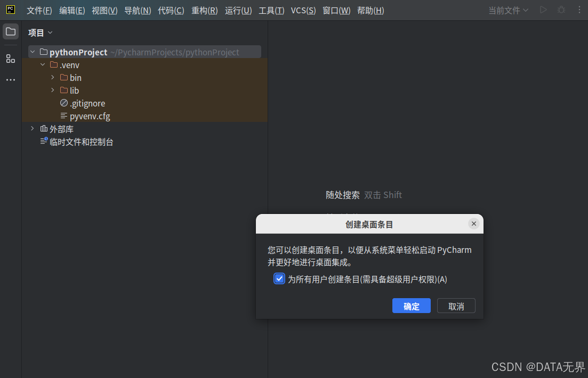588x378 pixels.
Task: Click the 随处搜索 hint text
Action: tap(343, 195)
